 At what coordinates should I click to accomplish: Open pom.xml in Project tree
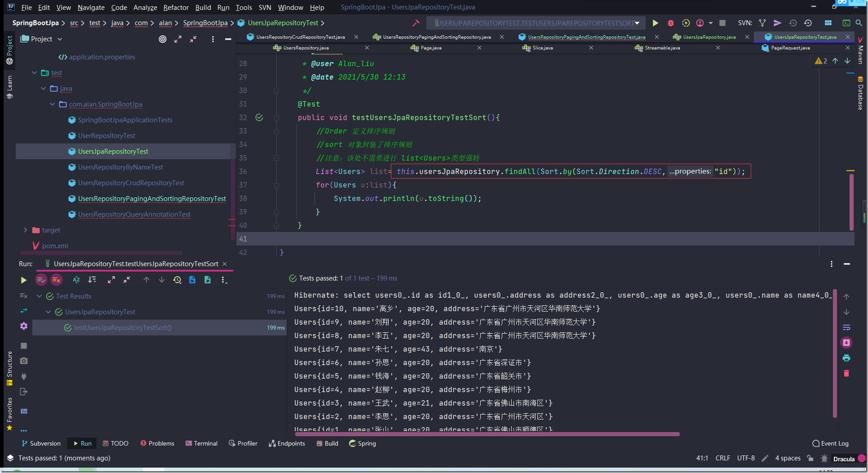point(55,246)
